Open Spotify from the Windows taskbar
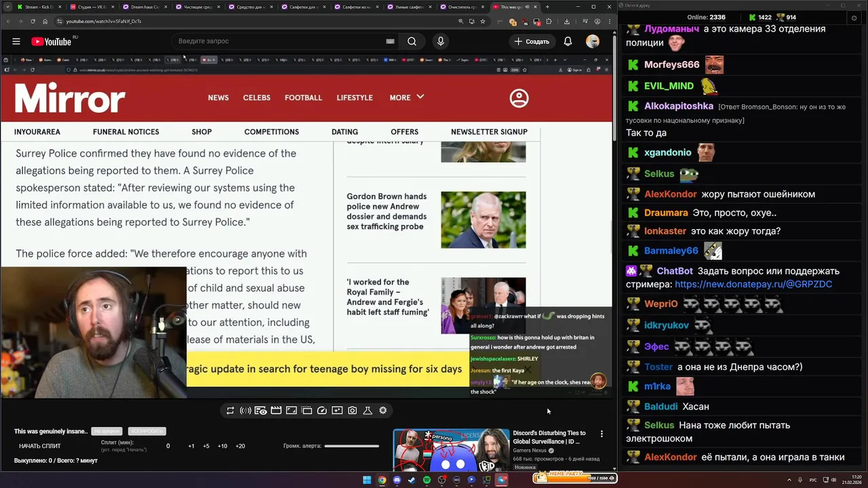Image resolution: width=868 pixels, height=488 pixels. [x=427, y=480]
